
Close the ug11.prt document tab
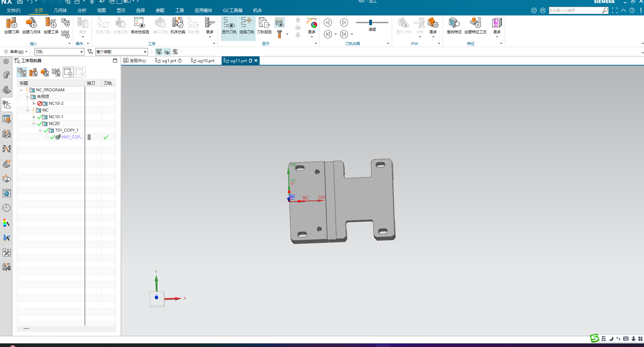256,61
